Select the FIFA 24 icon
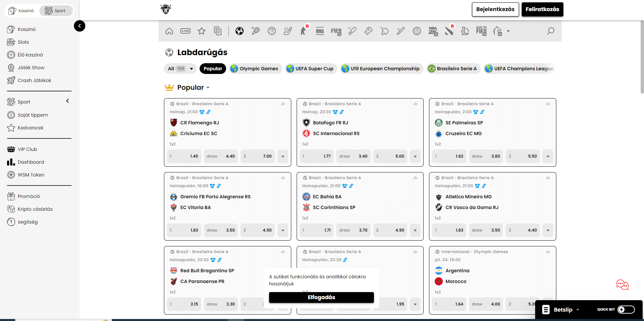The width and height of the screenshot is (644, 321). (336, 31)
